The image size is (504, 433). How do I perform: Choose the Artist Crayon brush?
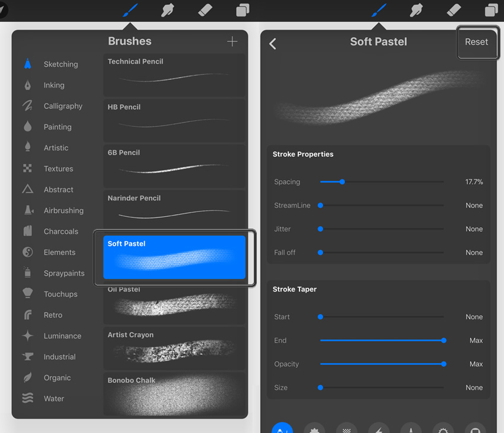[174, 348]
